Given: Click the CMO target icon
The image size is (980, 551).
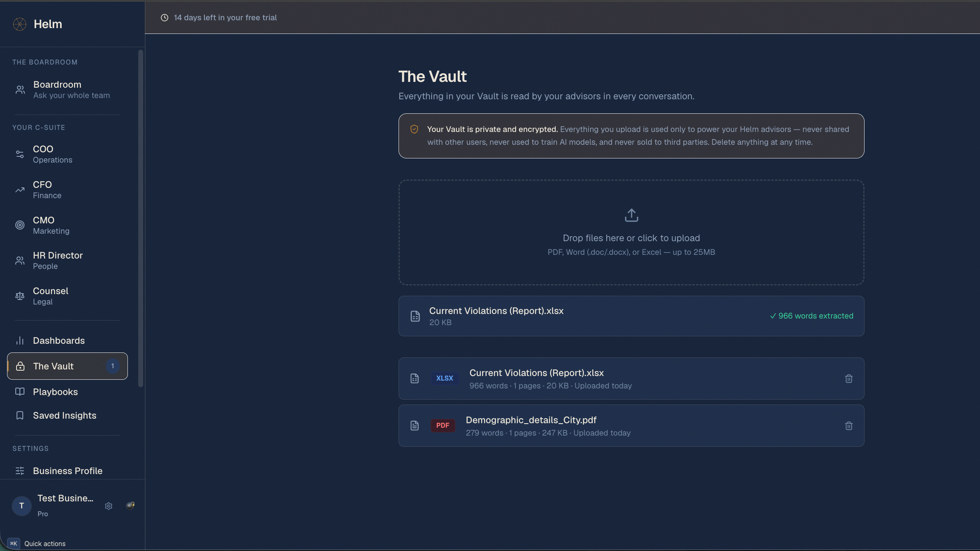Looking at the screenshot, I should 20,225.
